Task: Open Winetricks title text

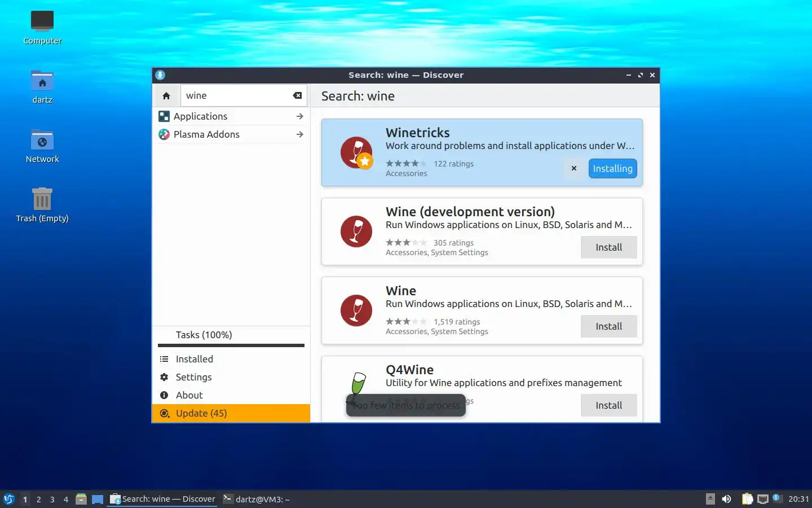Action: (x=418, y=133)
